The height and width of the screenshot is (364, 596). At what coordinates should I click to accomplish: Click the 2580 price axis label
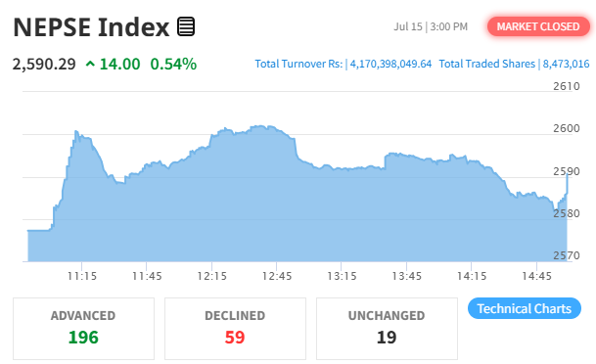pyautogui.click(x=567, y=213)
